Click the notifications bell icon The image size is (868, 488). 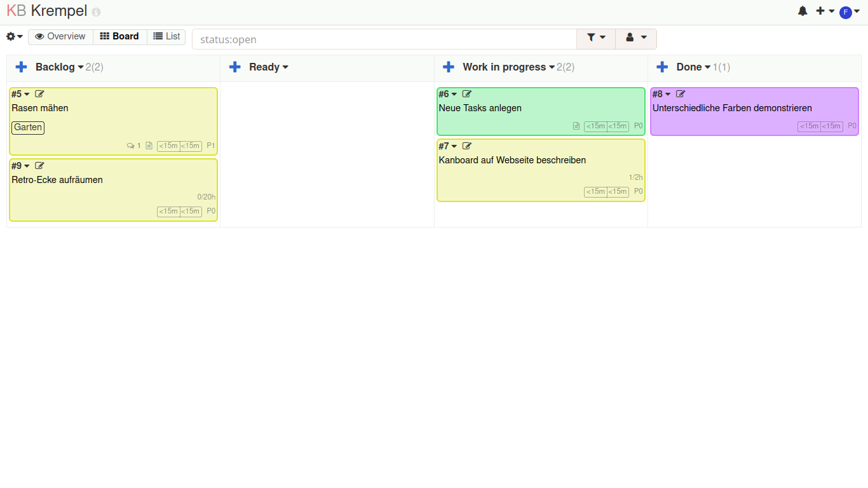(803, 11)
